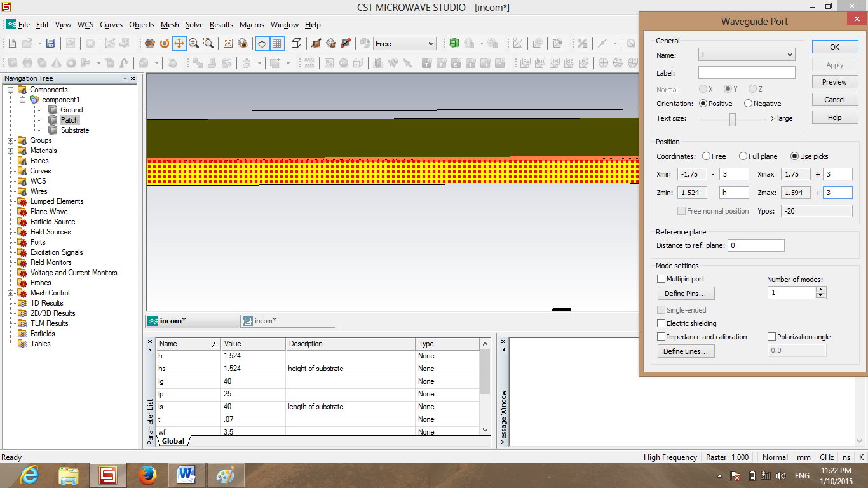Open File Explorer from the taskbar

point(69,475)
